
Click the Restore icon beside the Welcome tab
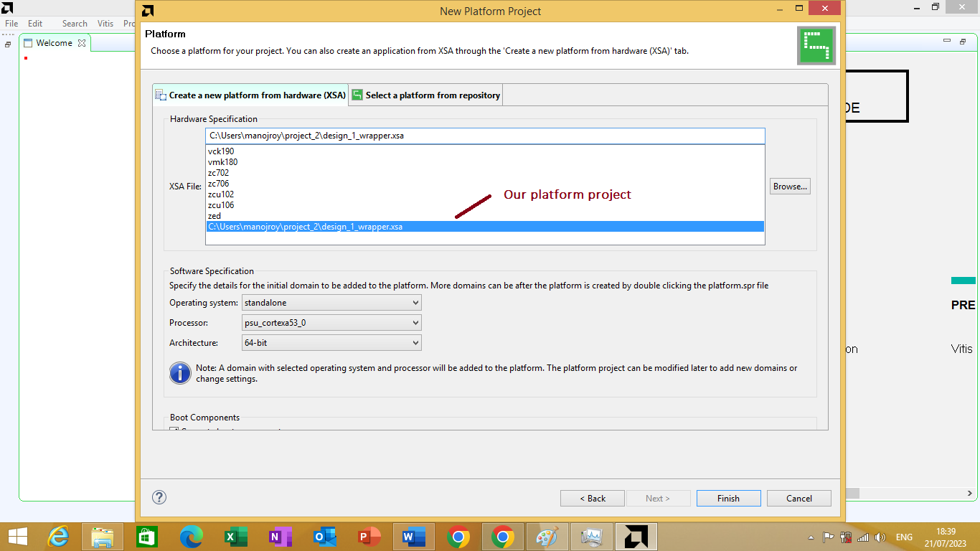coord(8,44)
